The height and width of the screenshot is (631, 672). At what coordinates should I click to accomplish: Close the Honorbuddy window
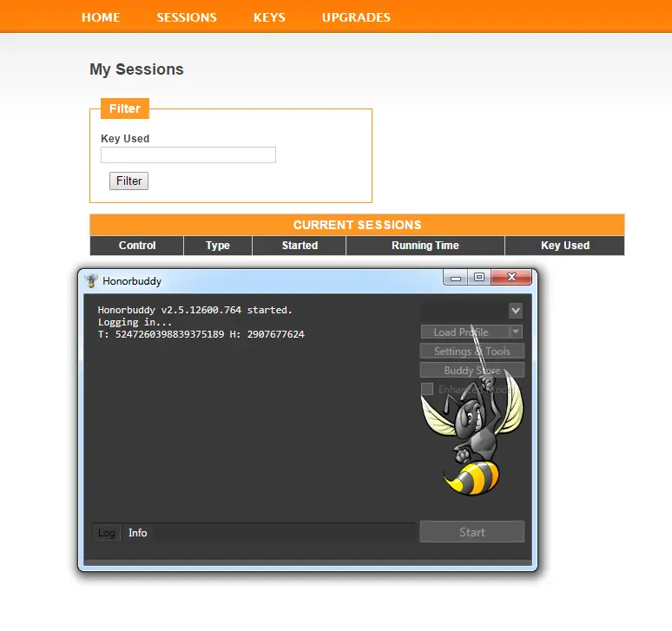(x=511, y=277)
